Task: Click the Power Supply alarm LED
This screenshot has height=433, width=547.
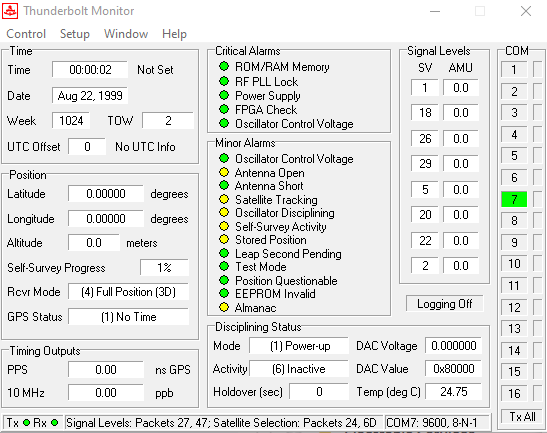Action: [x=224, y=95]
